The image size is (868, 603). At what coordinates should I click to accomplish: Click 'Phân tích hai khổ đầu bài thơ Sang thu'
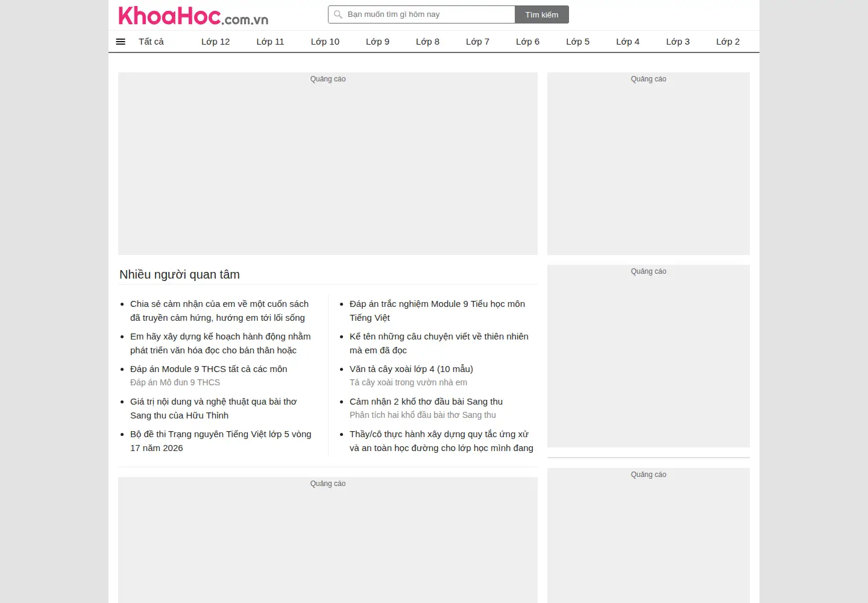point(423,415)
